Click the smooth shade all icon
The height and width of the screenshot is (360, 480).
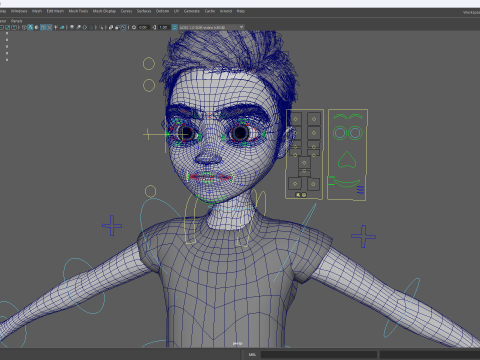point(30,27)
